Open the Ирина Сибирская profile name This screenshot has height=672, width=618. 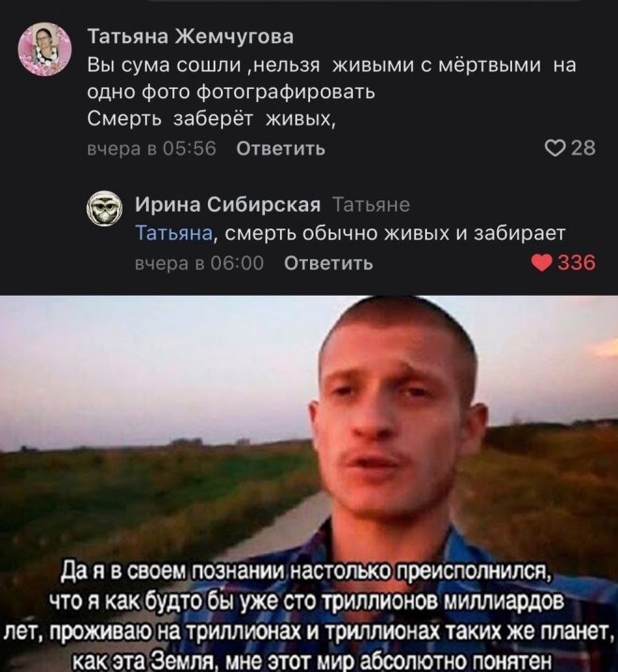point(228,205)
